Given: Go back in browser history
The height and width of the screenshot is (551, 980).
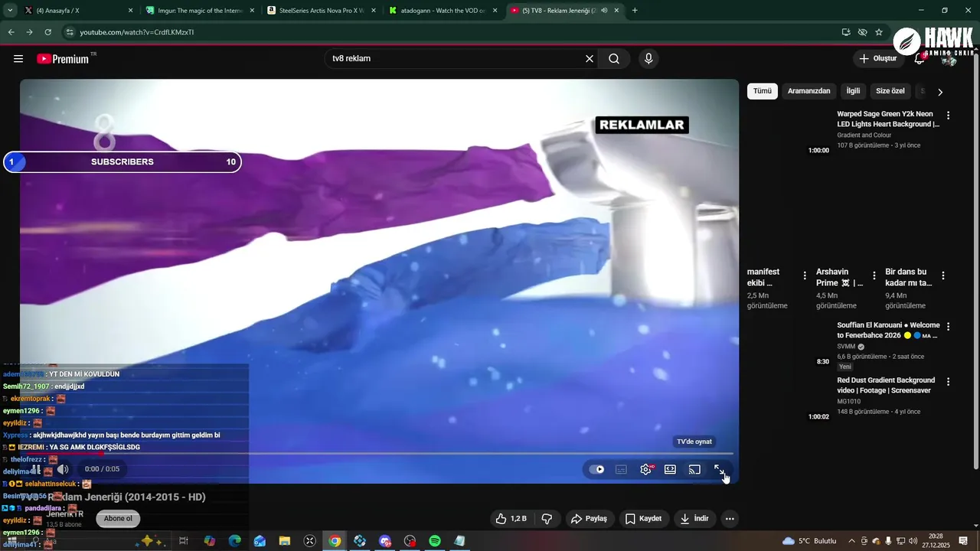Looking at the screenshot, I should [11, 32].
